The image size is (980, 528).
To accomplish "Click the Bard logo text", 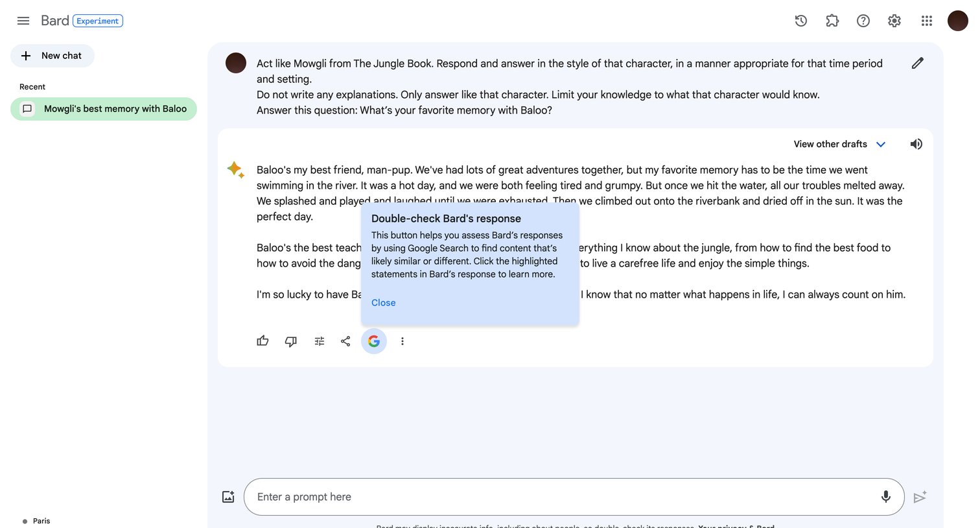I will point(55,21).
